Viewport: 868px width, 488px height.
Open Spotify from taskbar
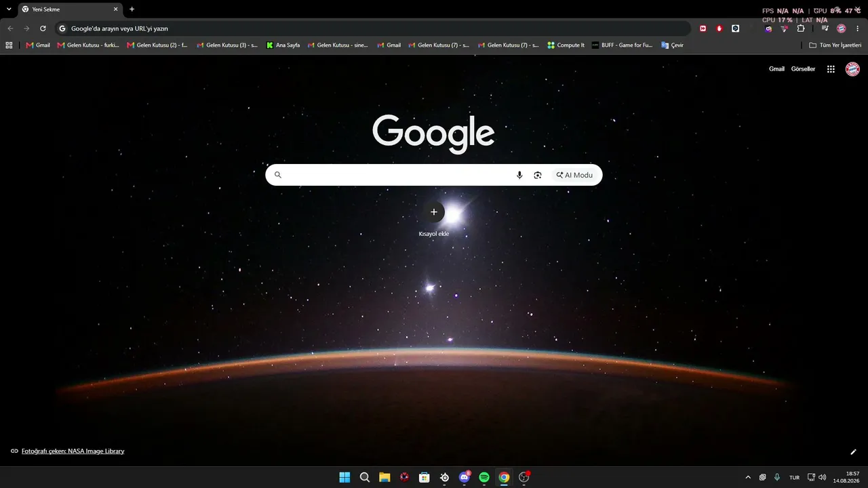484,477
